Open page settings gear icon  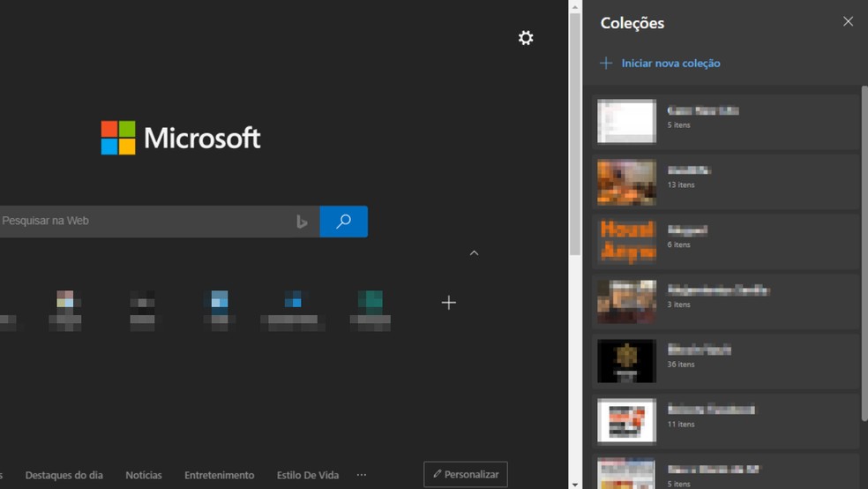coord(526,38)
